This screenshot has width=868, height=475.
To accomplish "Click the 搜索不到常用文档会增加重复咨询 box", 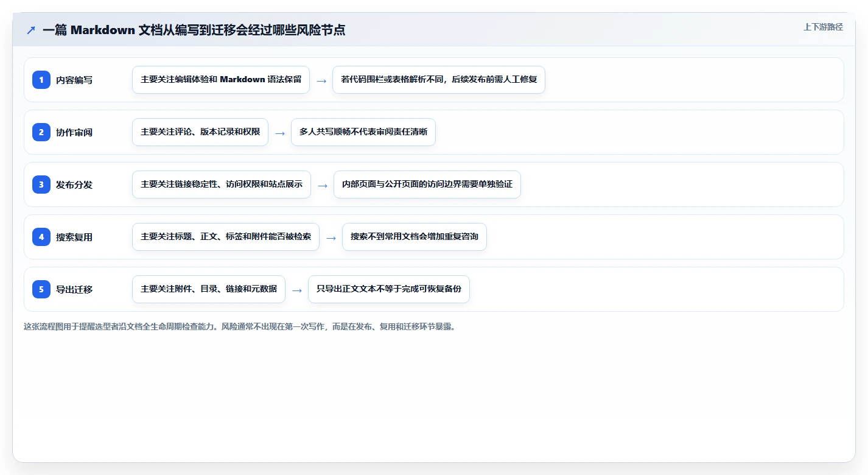I will [x=415, y=237].
